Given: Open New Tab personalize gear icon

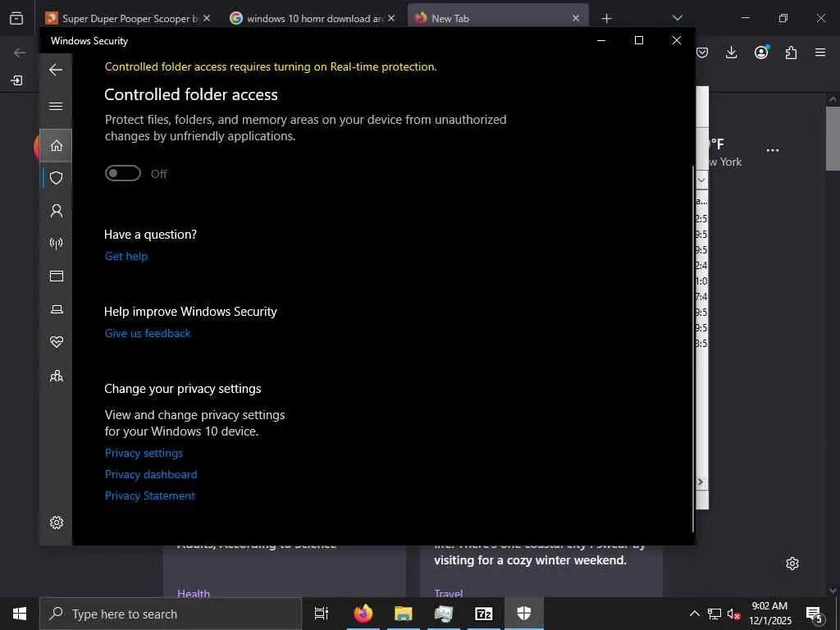Looking at the screenshot, I should (792, 564).
